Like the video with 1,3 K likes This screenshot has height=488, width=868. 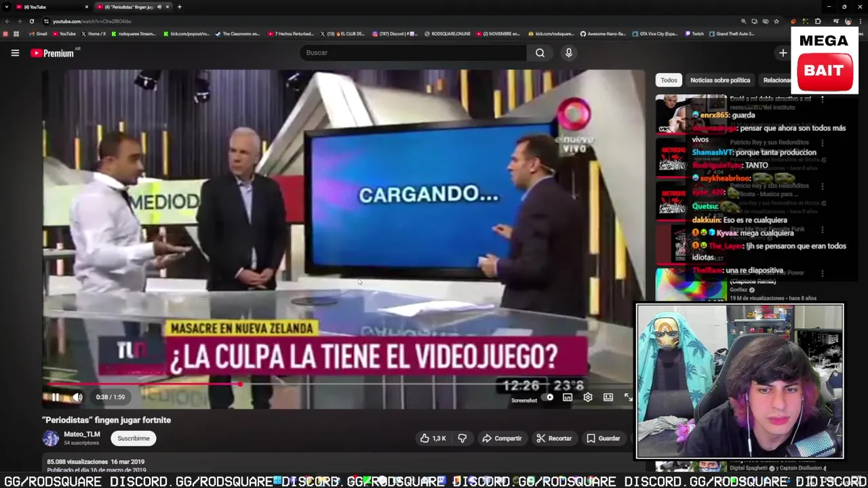pyautogui.click(x=433, y=439)
